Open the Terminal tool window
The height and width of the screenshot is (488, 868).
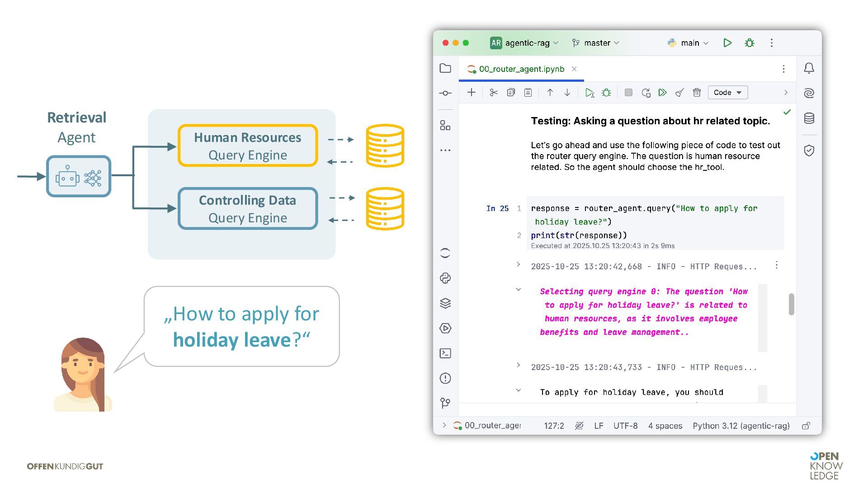coord(445,353)
